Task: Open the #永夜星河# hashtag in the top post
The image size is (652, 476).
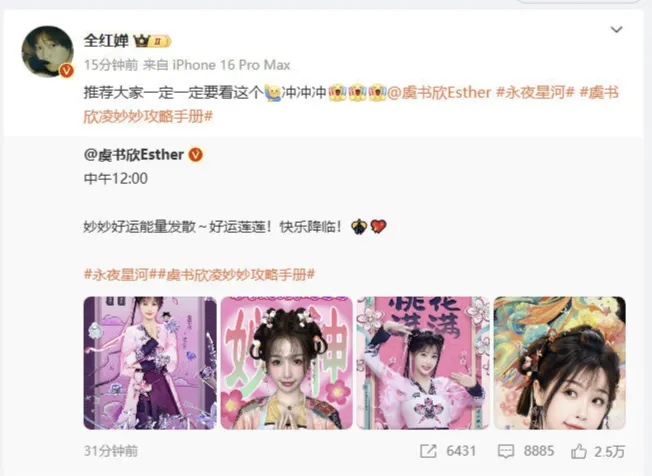Action: point(535,93)
